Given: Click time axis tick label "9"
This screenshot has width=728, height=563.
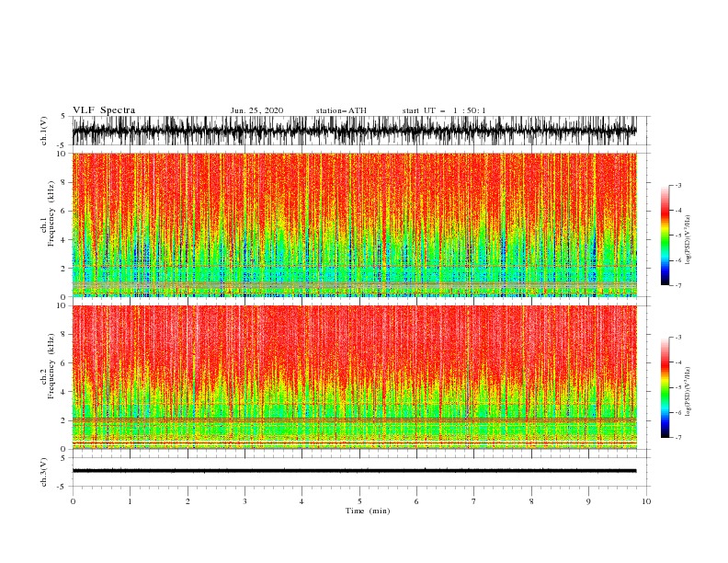Looking at the screenshot, I should [x=588, y=501].
